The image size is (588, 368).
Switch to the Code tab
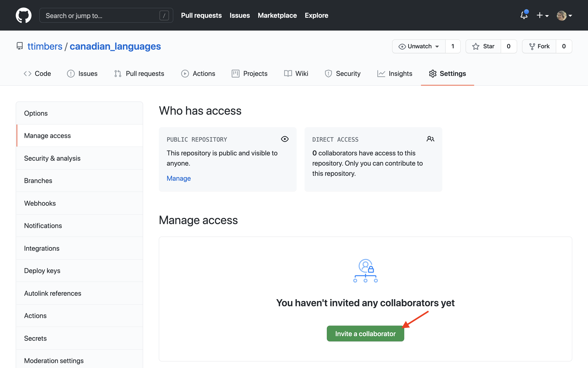click(x=37, y=73)
